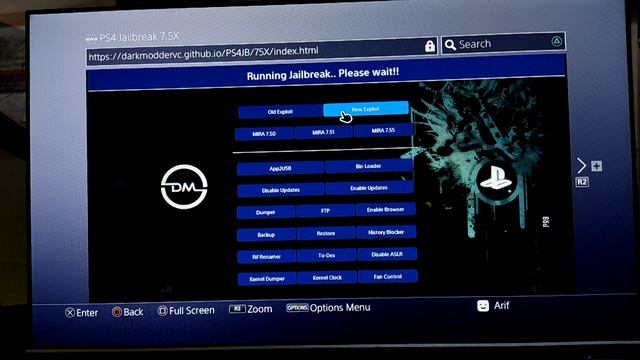
Task: Open the Kernel Clock payload
Action: [x=327, y=277]
